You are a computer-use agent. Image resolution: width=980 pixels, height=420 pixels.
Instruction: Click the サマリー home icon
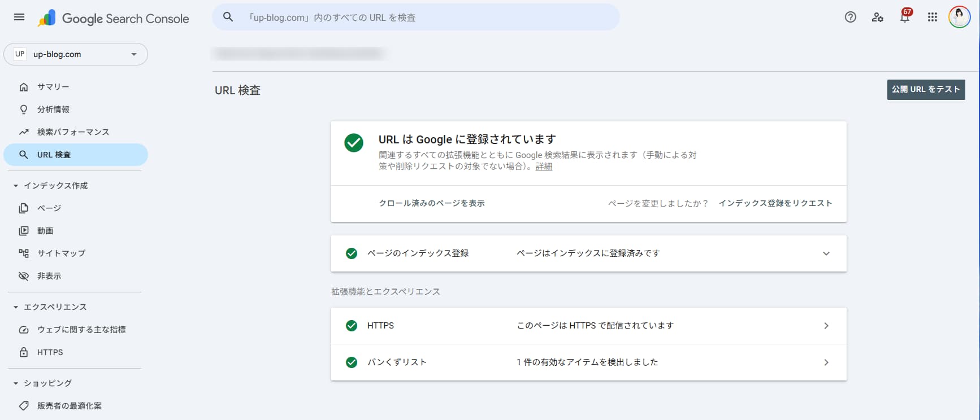[24, 87]
